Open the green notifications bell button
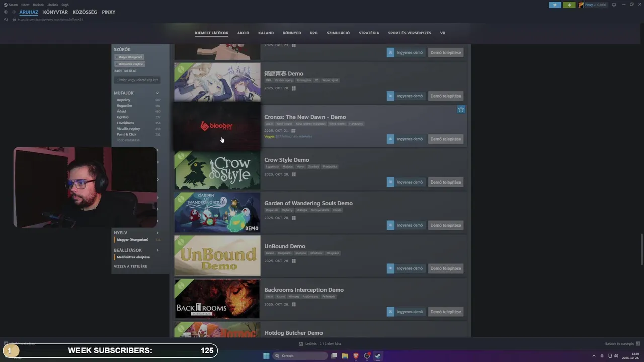The height and width of the screenshot is (362, 644). tap(570, 5)
